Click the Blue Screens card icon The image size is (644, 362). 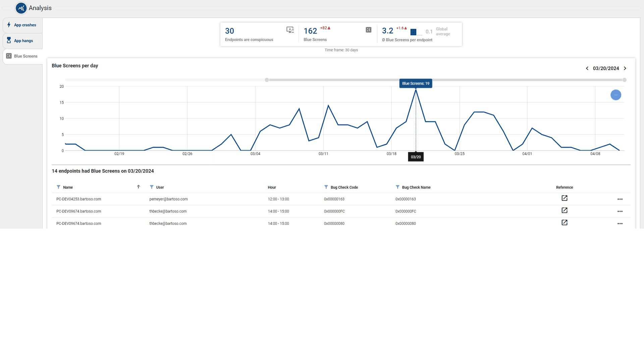tap(369, 30)
